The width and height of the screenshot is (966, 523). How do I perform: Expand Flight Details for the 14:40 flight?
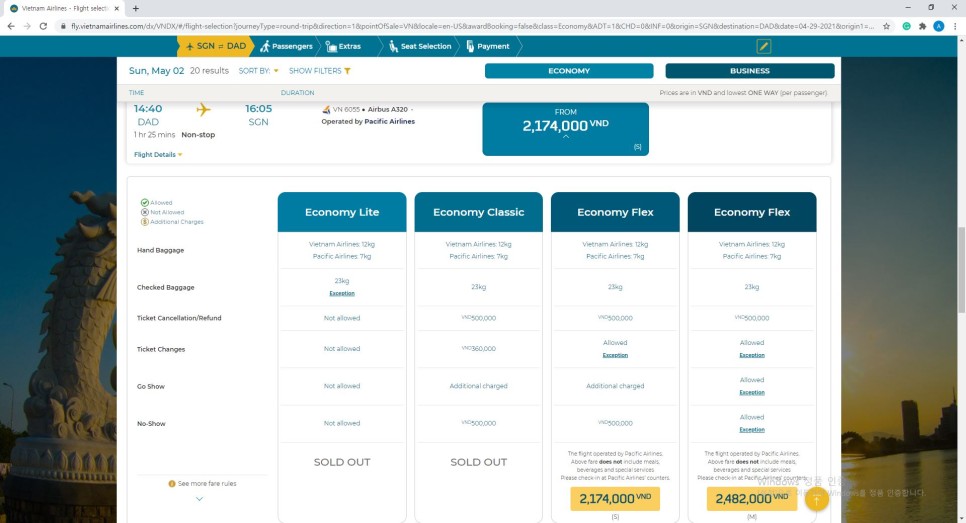[x=158, y=155]
